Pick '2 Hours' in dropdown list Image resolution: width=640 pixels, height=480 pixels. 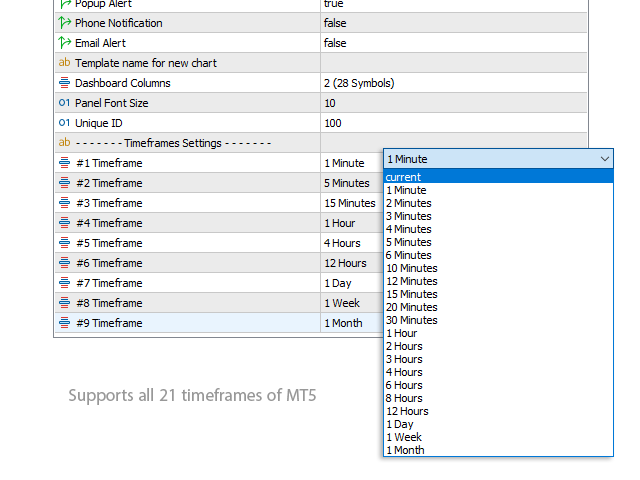498,347
